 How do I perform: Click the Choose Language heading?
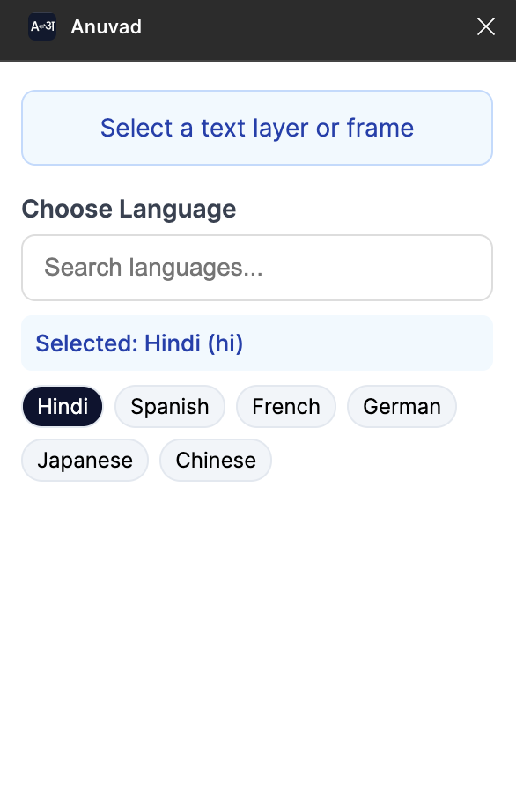click(x=129, y=209)
